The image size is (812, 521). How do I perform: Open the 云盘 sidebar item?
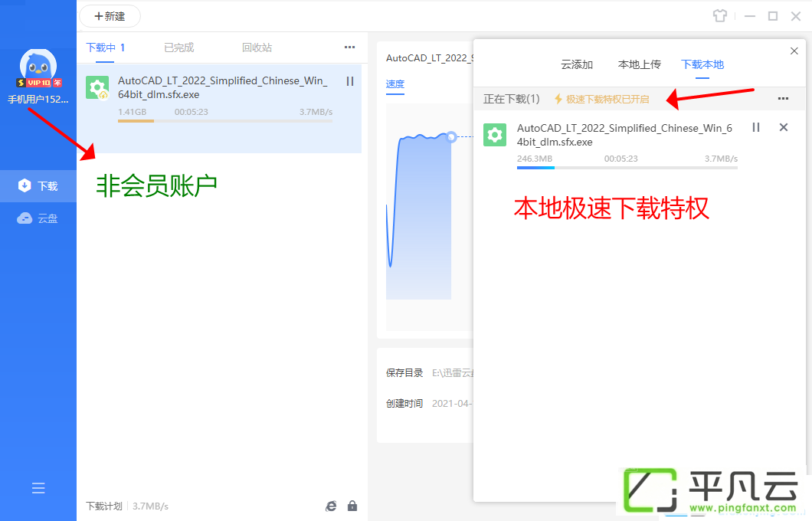coord(38,218)
